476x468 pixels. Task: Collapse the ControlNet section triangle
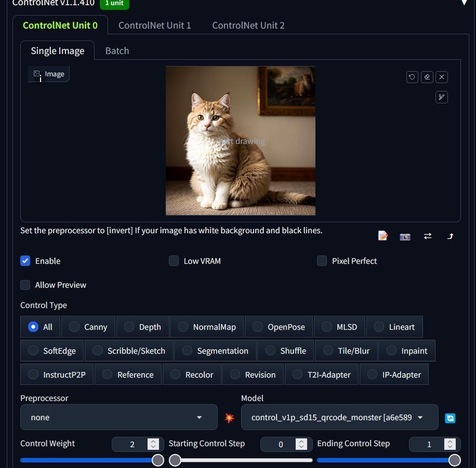click(x=464, y=3)
